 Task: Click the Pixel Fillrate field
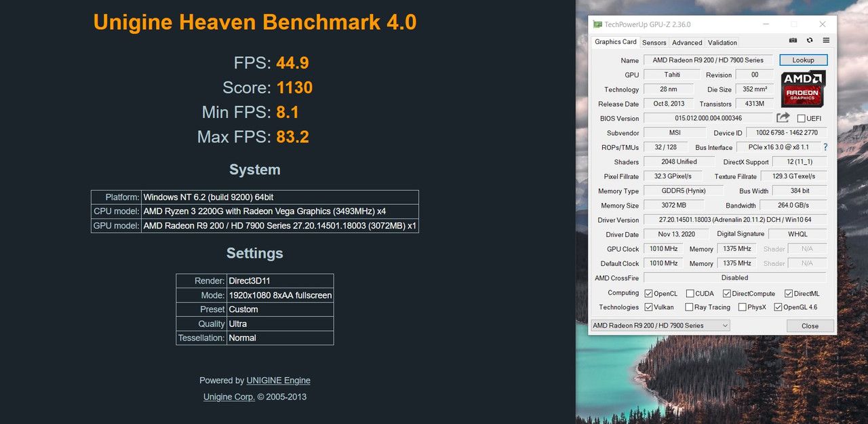click(x=674, y=176)
